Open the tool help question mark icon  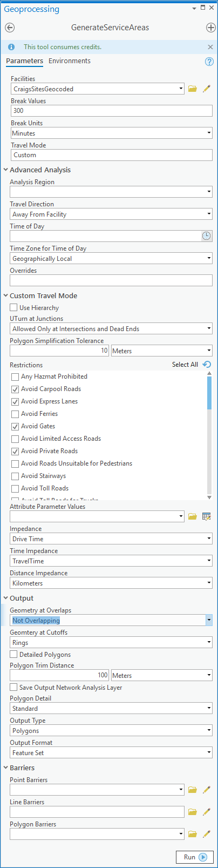[x=209, y=62]
